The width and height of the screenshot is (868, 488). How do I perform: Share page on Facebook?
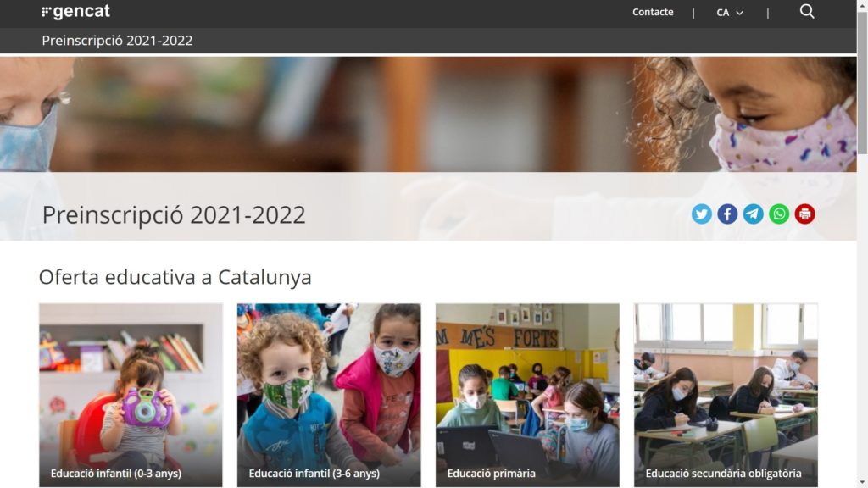point(727,214)
